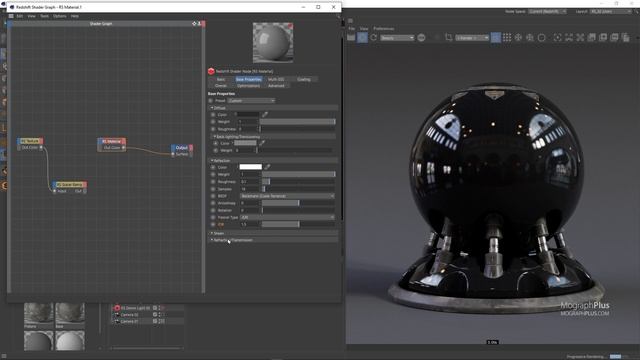Click the hamburger icon beside the Edit menu
Viewport: 640px width, 360px height.
pos(11,16)
